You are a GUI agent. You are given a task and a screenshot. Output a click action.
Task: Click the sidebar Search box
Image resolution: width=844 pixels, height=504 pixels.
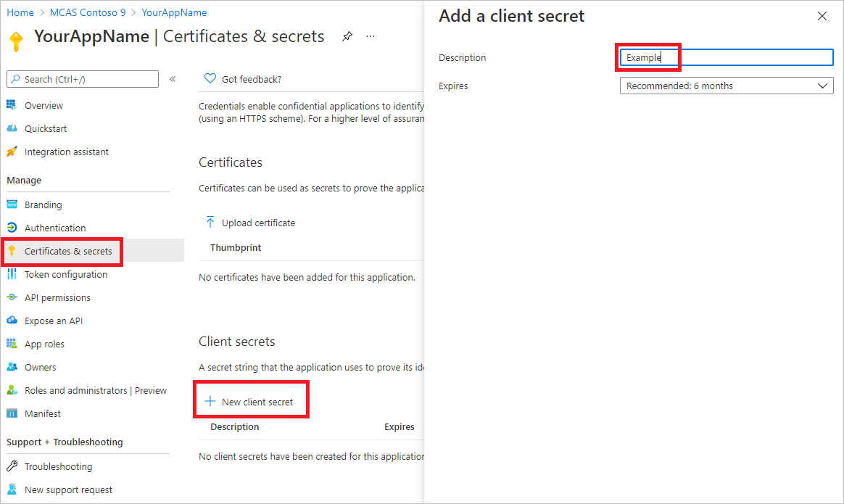tap(83, 79)
